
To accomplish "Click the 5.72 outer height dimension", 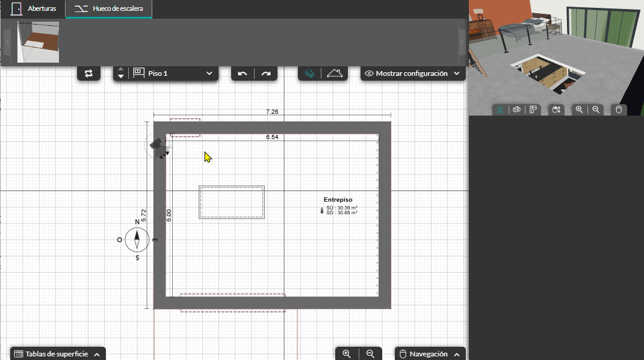I will (x=143, y=216).
